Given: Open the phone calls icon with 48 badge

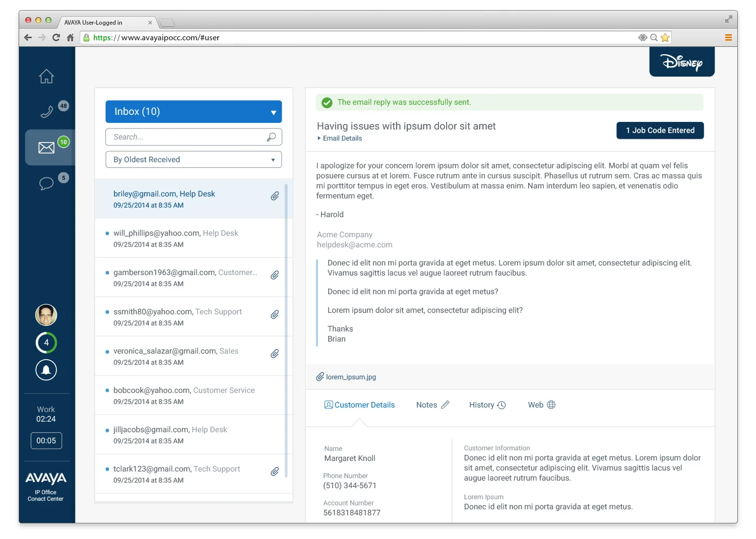Looking at the screenshot, I should coord(47,111).
